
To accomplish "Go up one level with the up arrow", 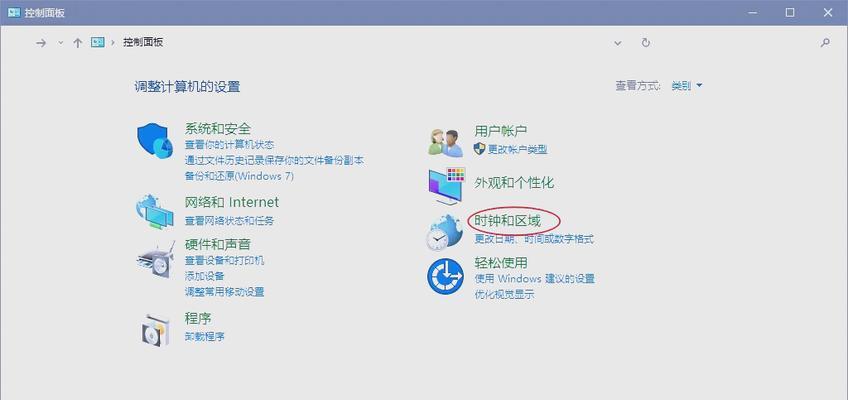I will click(77, 43).
